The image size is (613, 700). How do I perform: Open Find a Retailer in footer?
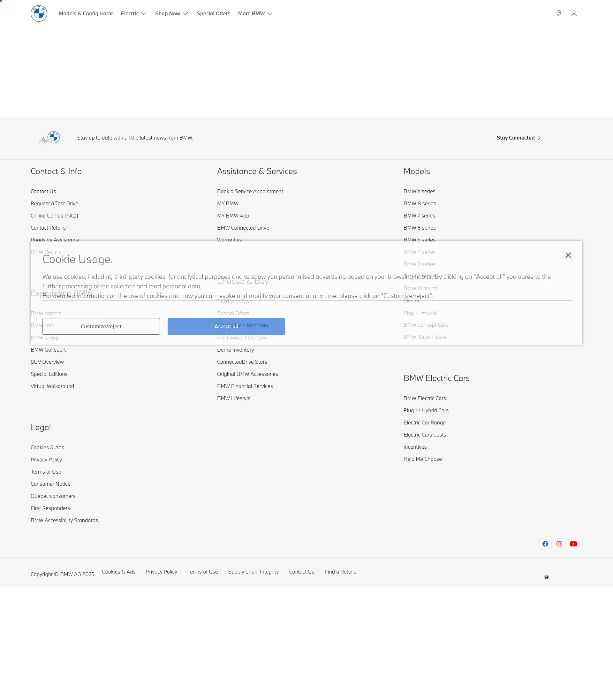[x=341, y=572]
